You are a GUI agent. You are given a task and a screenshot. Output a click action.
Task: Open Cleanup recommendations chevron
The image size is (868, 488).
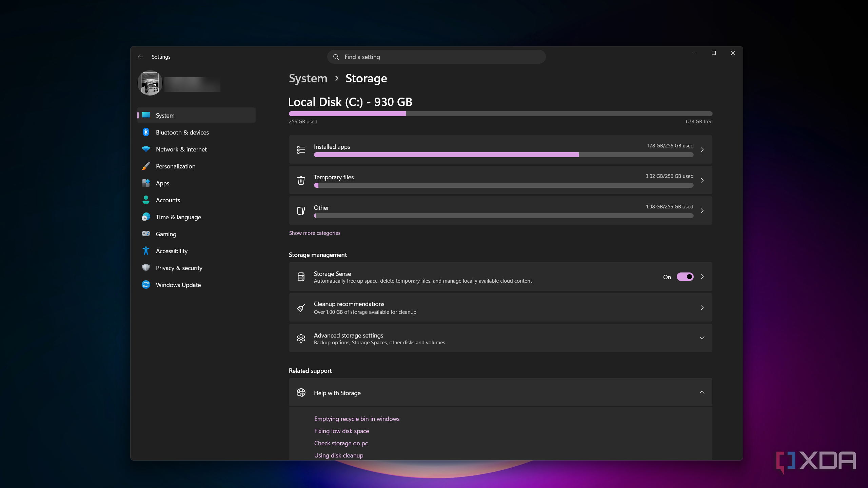pos(702,308)
